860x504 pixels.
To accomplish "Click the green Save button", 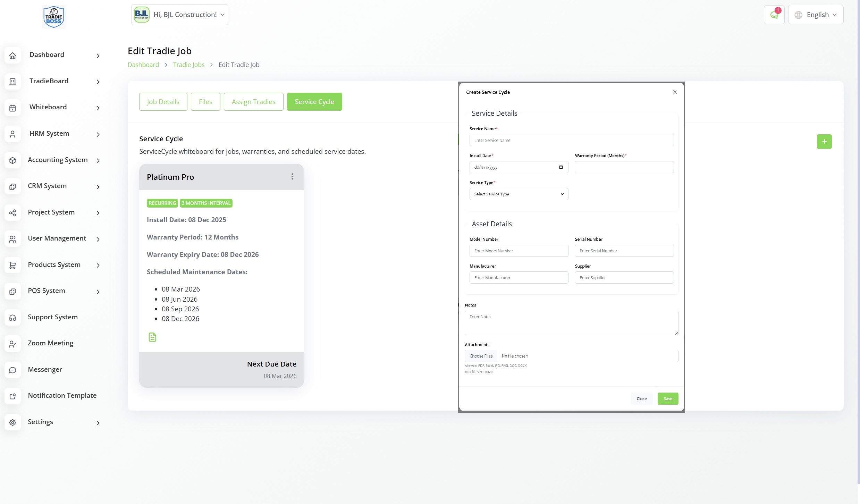I will 667,398.
